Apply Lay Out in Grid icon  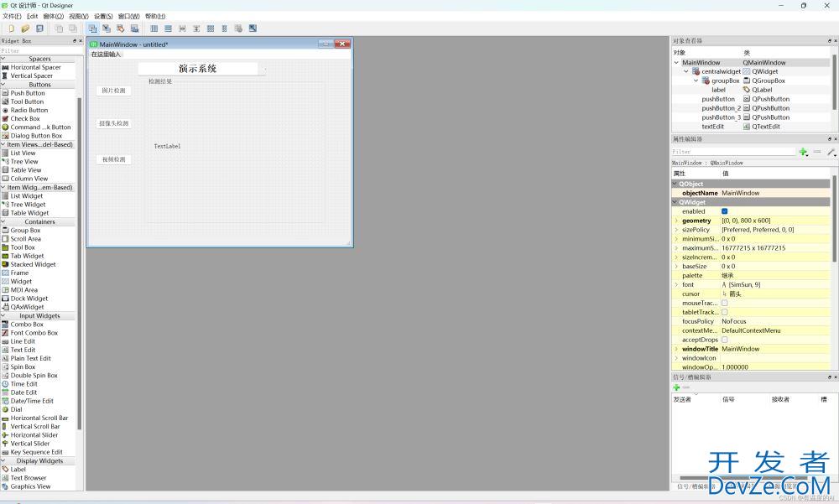coord(211,29)
